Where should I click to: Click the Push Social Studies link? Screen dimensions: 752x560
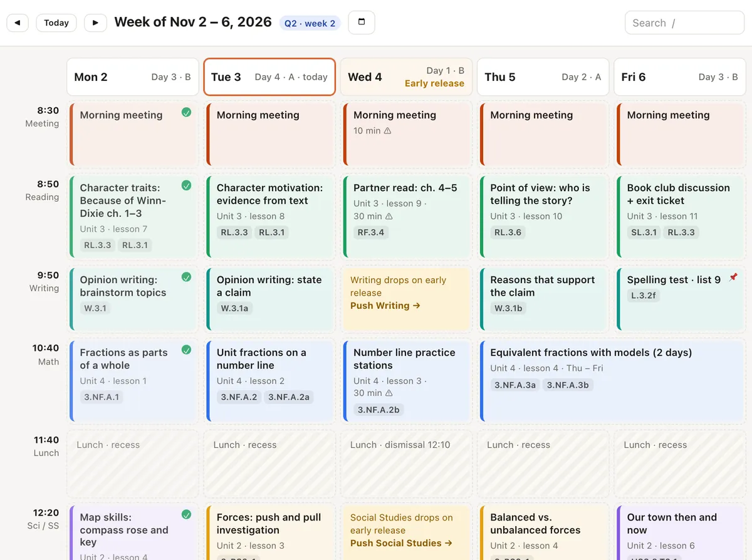click(401, 543)
